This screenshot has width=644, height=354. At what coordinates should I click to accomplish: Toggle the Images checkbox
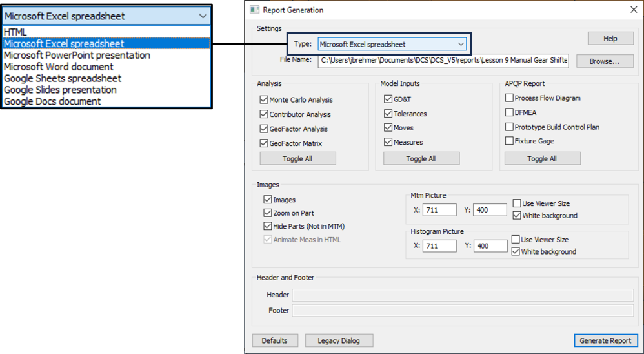(x=267, y=200)
